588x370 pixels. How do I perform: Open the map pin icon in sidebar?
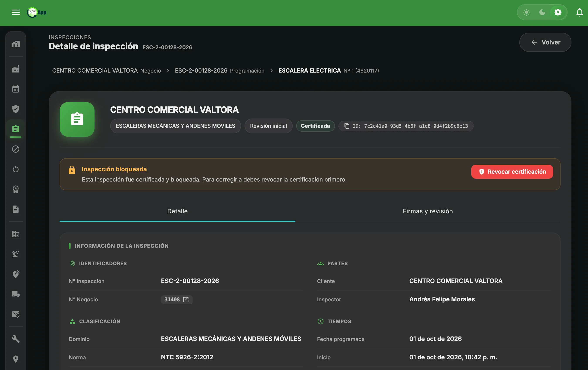pyautogui.click(x=16, y=359)
